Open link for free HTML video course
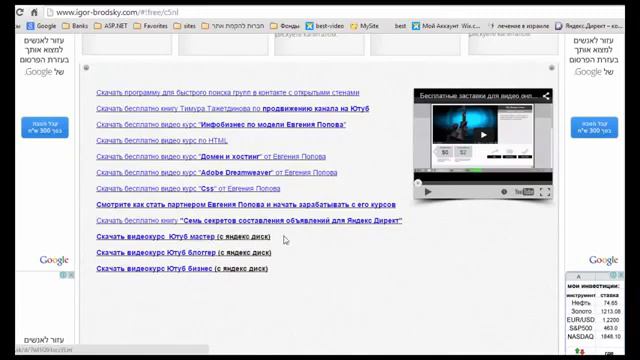This screenshot has width=640, height=360. point(162,140)
